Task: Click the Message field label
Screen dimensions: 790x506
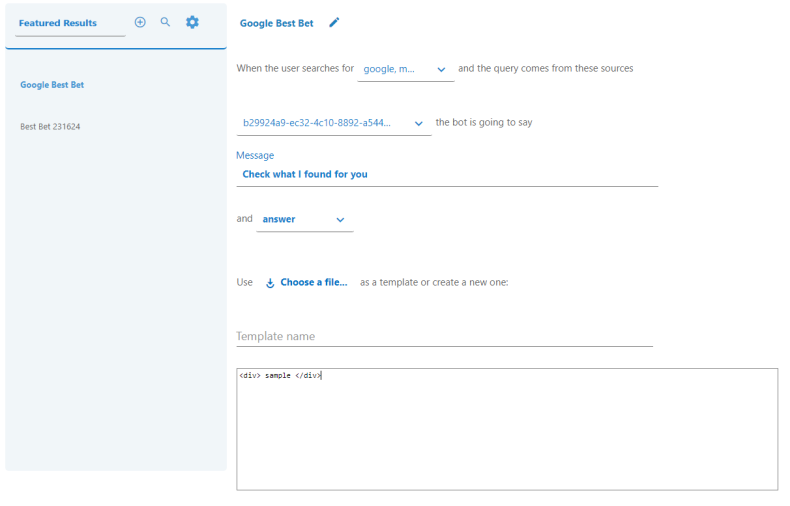Action: [x=255, y=155]
